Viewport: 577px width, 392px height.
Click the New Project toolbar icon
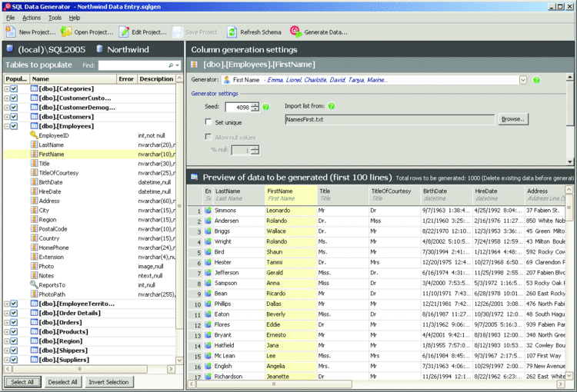coord(11,32)
